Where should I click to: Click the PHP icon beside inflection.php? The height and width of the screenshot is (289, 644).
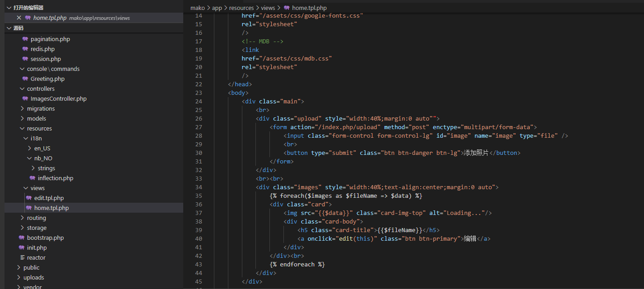coord(32,178)
